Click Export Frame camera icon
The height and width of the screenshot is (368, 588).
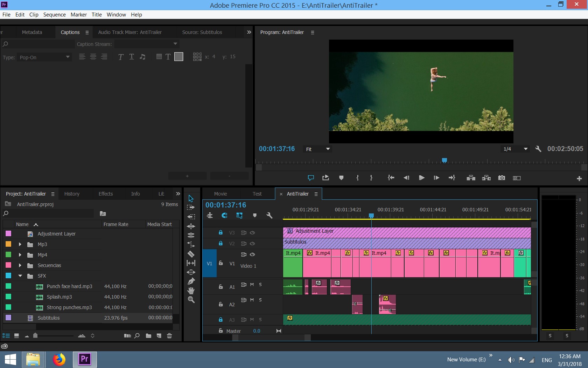pos(502,178)
